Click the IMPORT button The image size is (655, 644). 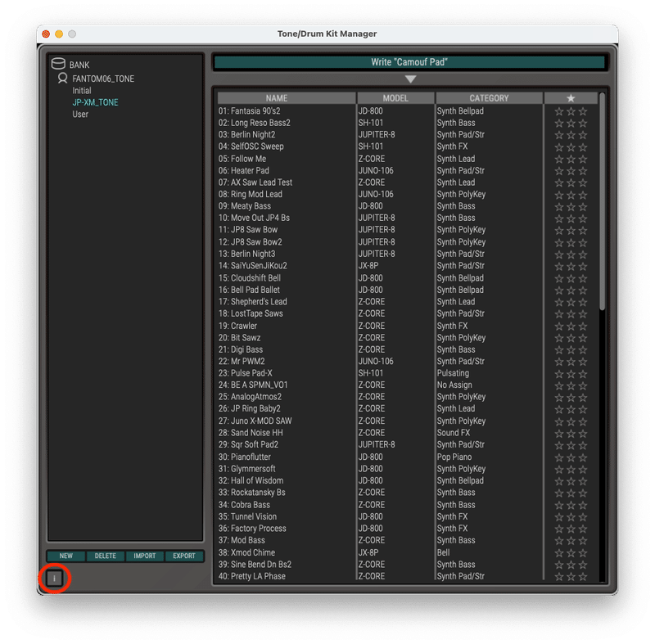[145, 556]
